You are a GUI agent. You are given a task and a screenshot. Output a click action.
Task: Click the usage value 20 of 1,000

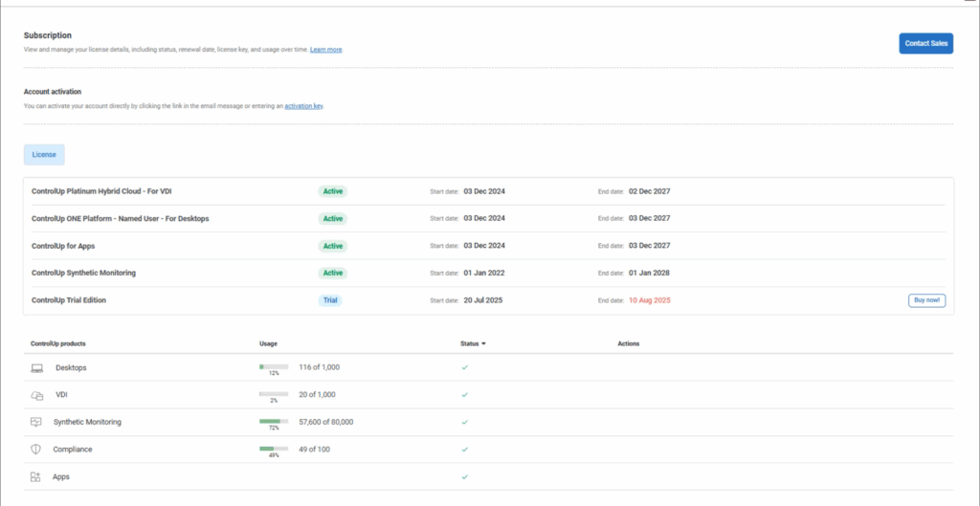pos(318,395)
